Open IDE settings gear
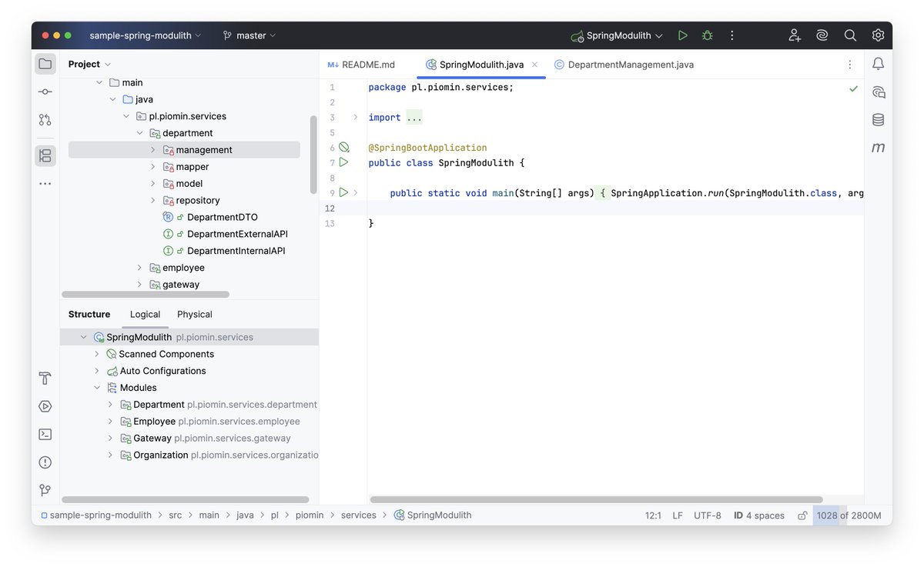The image size is (924, 567). click(878, 35)
